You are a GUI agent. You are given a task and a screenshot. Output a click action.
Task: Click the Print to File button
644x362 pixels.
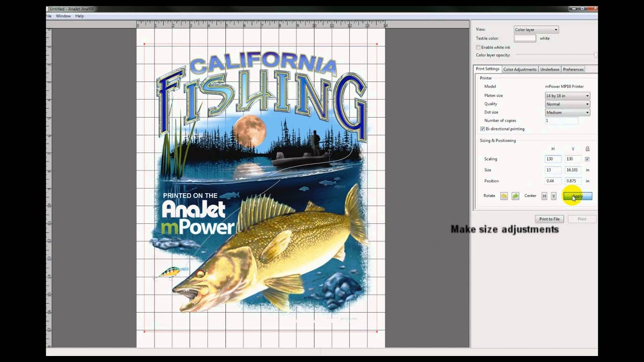click(549, 219)
